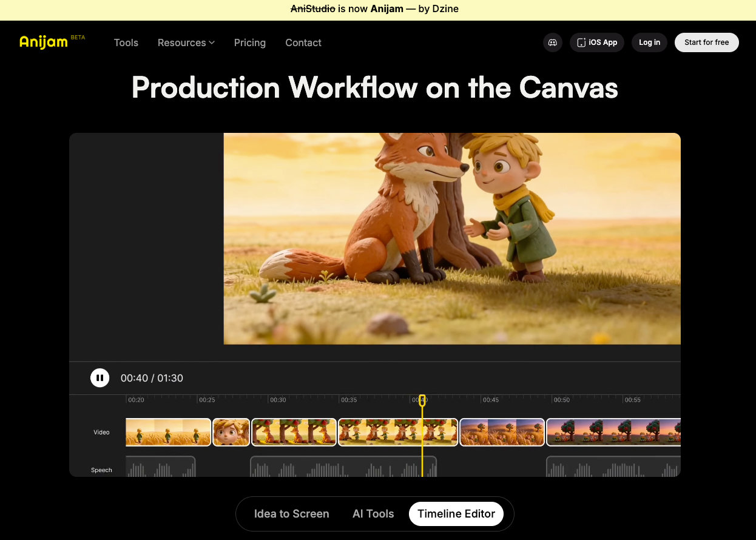Click the fox and boy video preview

click(x=452, y=238)
